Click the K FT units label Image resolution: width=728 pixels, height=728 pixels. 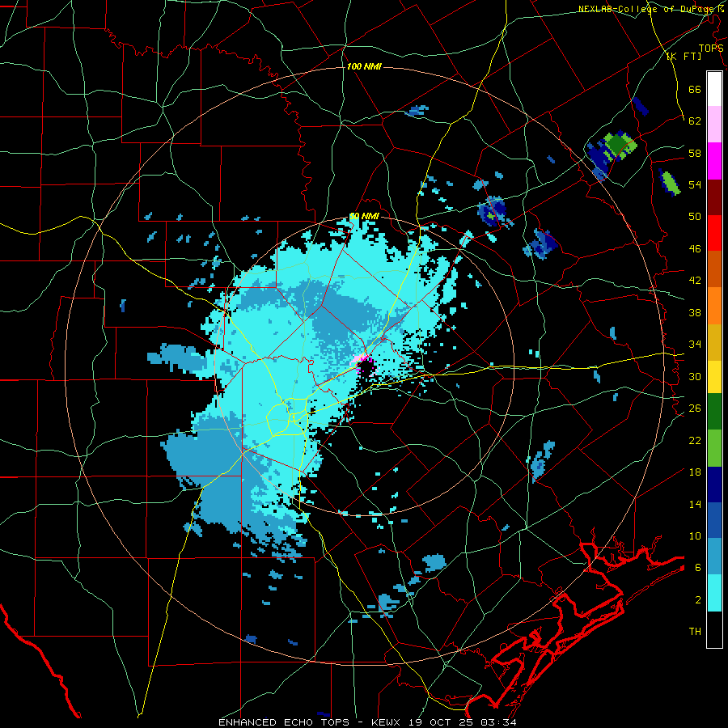684,57
